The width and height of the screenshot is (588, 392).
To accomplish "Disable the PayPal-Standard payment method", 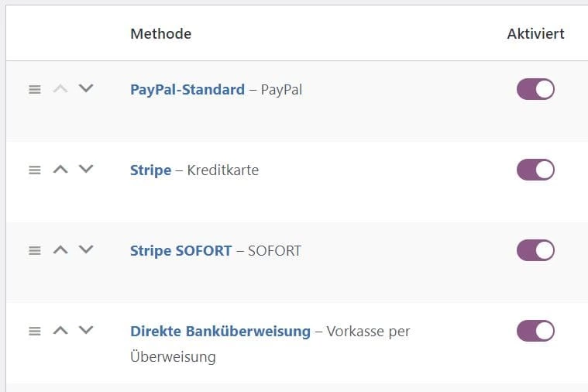I will point(535,89).
